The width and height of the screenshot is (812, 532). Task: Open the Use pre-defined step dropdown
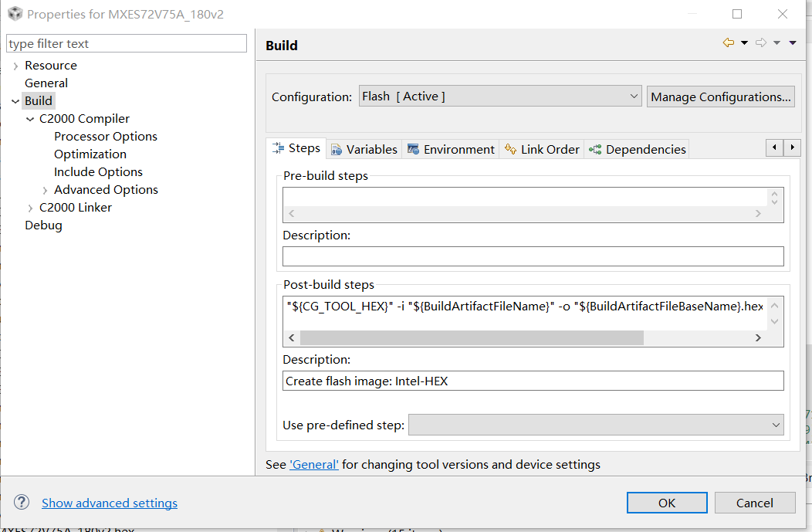pyautogui.click(x=595, y=425)
